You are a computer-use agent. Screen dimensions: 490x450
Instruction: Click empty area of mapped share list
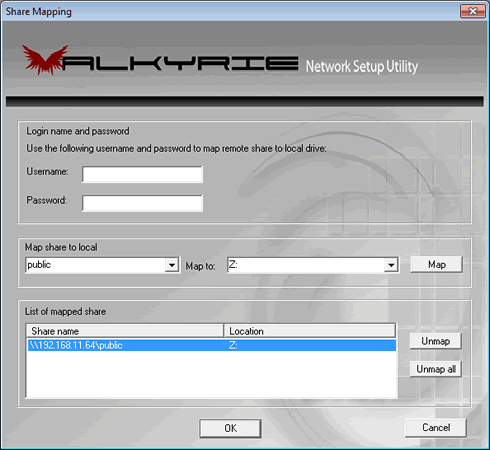pos(212,374)
